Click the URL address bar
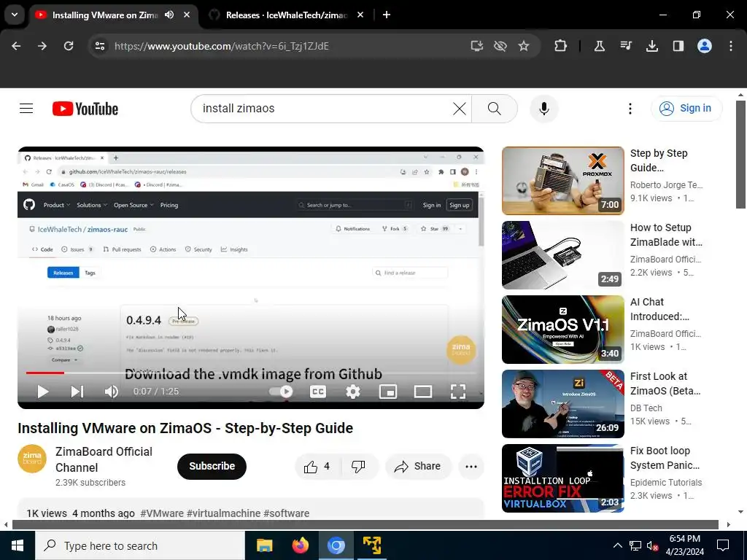 [286, 46]
